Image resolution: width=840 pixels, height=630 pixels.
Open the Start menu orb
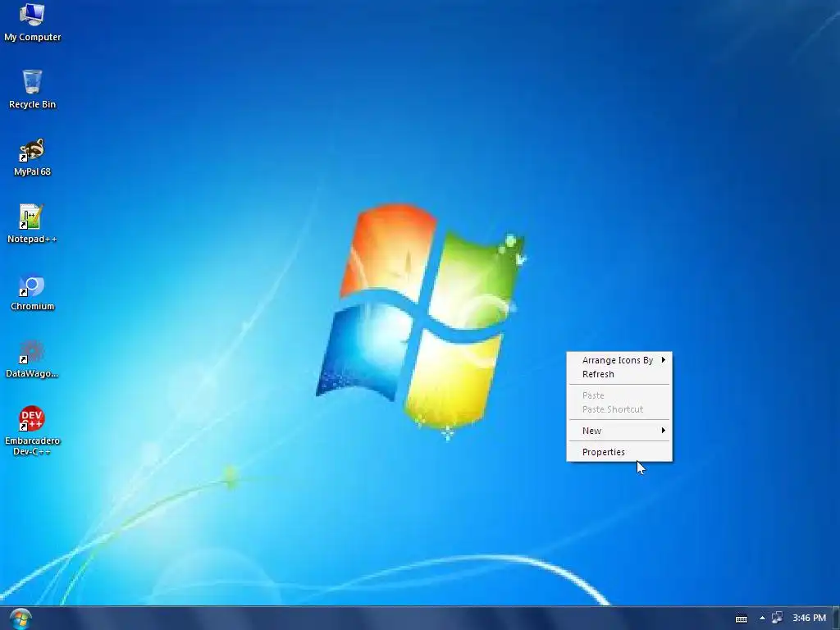pos(21,619)
